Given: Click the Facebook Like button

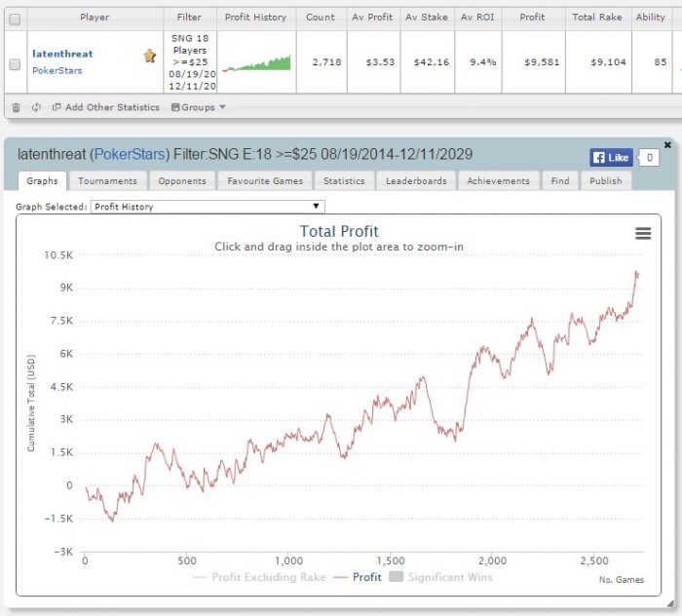Looking at the screenshot, I should click(x=611, y=158).
